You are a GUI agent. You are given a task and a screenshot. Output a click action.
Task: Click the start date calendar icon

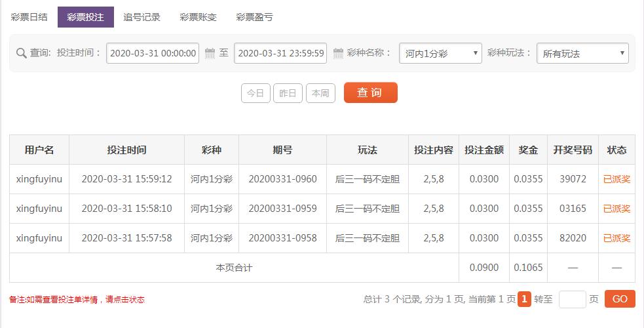[210, 53]
